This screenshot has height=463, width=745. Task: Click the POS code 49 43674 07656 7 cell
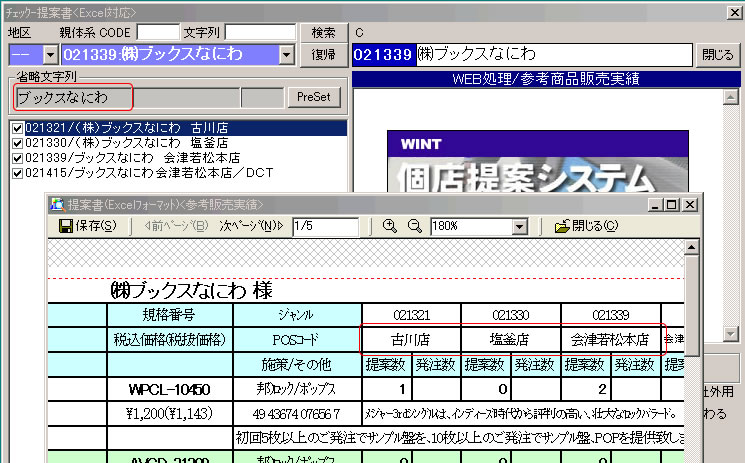(x=297, y=414)
